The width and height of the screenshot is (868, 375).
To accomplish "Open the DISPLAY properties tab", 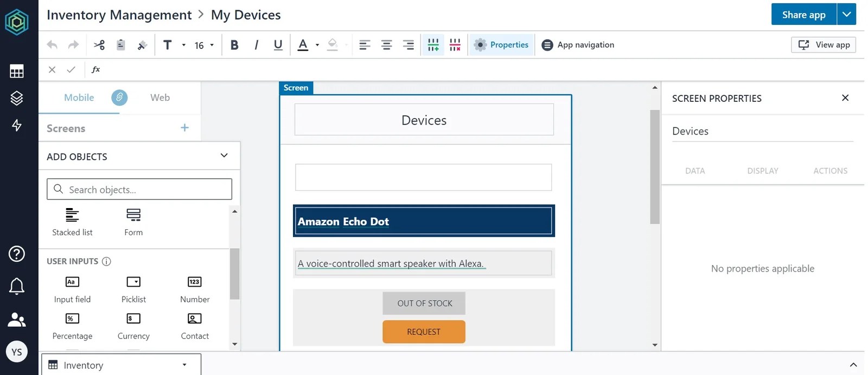I will pyautogui.click(x=762, y=171).
